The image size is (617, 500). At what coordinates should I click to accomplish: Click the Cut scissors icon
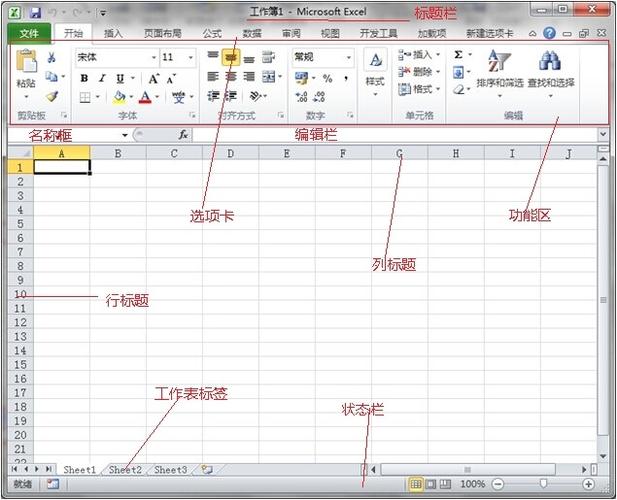[x=51, y=58]
